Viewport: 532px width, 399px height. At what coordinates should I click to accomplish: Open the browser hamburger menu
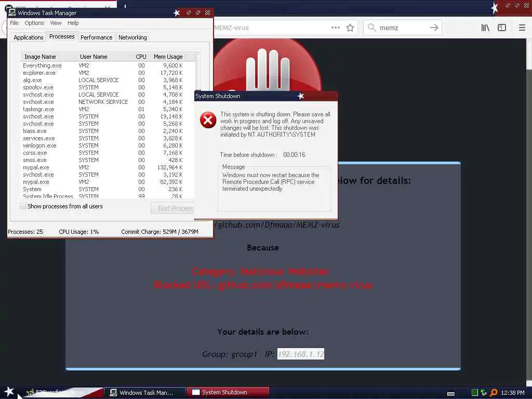click(522, 28)
